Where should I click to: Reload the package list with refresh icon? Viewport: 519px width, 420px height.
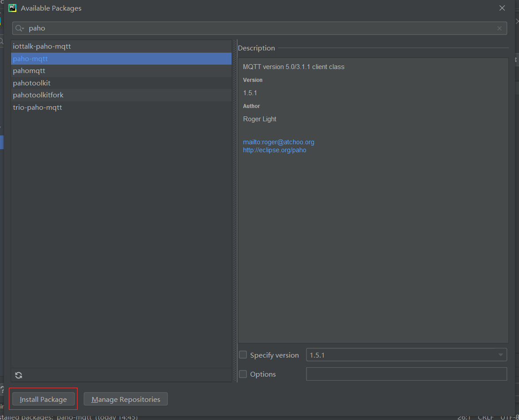point(19,375)
